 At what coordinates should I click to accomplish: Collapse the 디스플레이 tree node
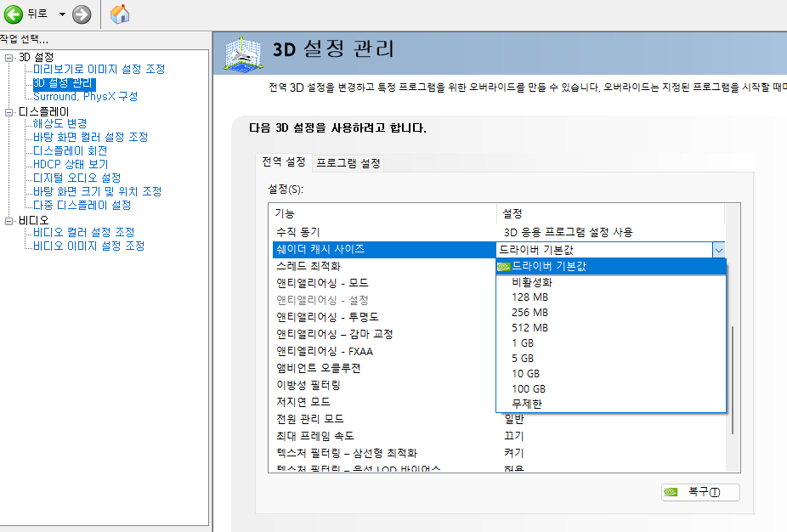pos(8,112)
